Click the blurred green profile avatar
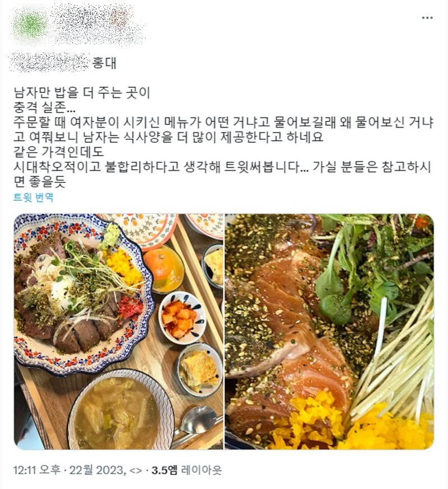This screenshot has width=448, height=489. coord(30,24)
